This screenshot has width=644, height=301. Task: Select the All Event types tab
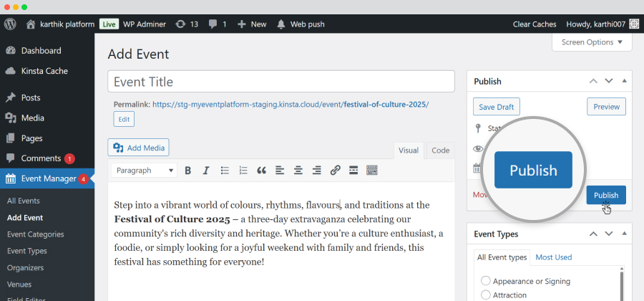click(502, 257)
